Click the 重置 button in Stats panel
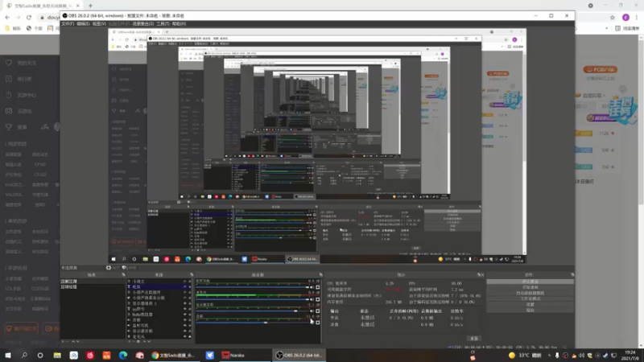Screen dimensions: 644x362 pos(474,339)
